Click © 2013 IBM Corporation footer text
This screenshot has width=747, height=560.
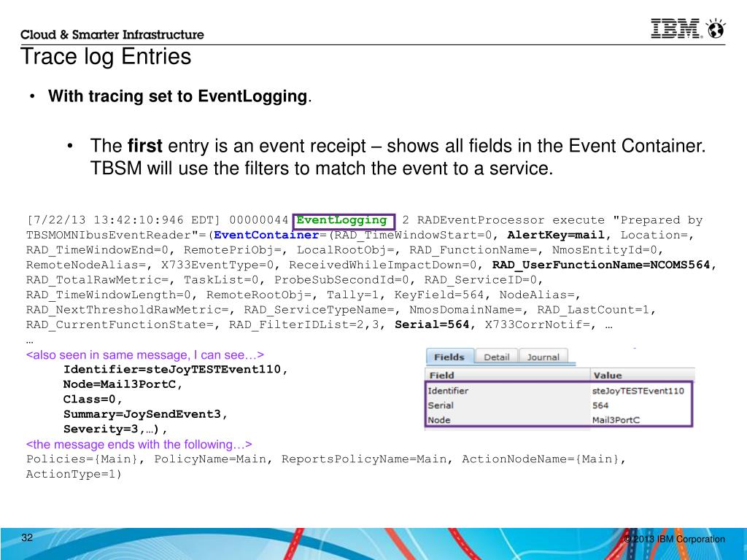click(674, 539)
